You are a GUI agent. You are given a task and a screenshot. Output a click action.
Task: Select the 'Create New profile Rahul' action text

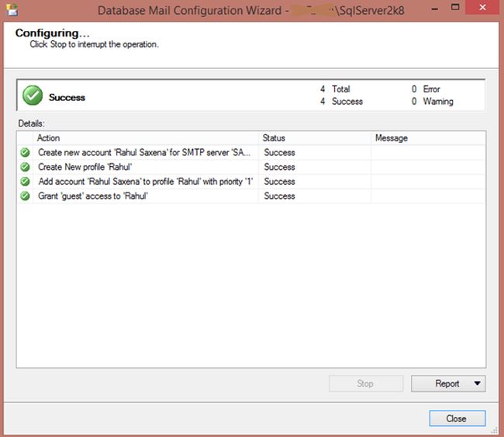pyautogui.click(x=85, y=167)
